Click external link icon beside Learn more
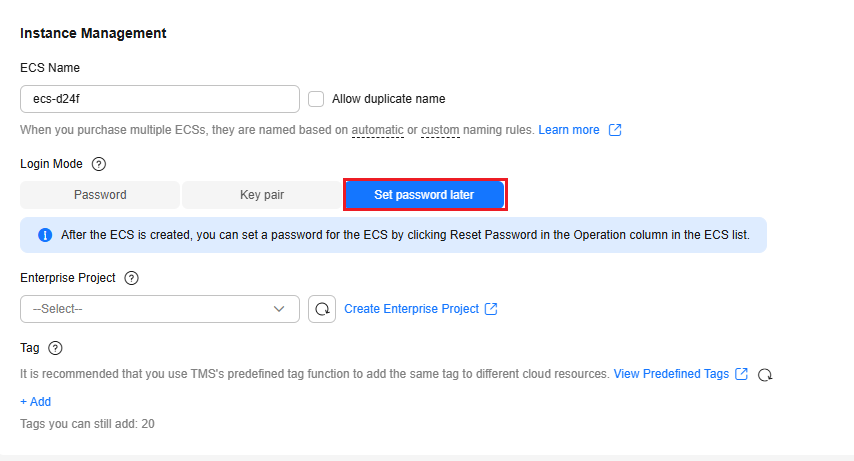 point(615,130)
